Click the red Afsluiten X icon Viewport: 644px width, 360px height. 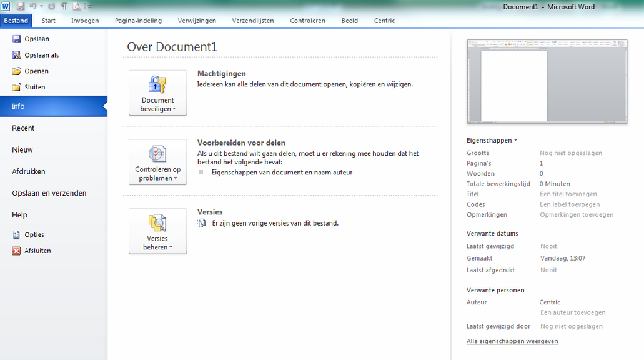(16, 251)
